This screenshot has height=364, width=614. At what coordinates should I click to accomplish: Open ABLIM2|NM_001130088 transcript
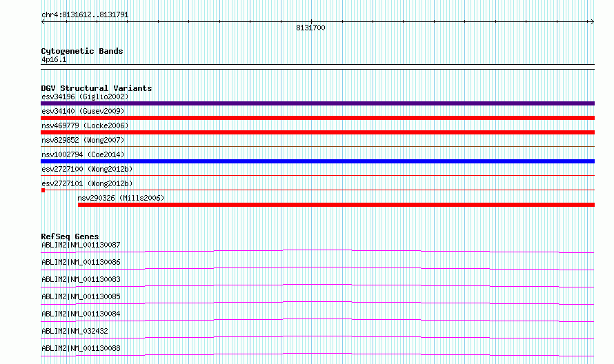click(81, 348)
